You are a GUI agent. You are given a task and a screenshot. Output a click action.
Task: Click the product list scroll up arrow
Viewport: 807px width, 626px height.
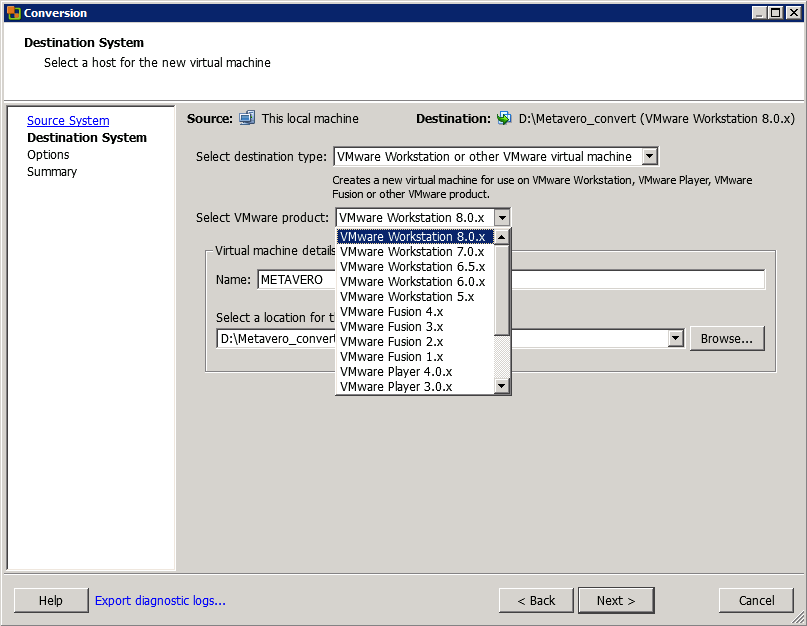click(x=502, y=237)
